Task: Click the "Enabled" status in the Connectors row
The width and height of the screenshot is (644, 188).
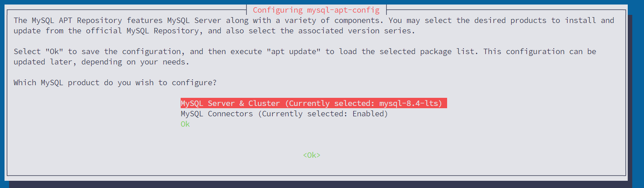Action: [368, 114]
